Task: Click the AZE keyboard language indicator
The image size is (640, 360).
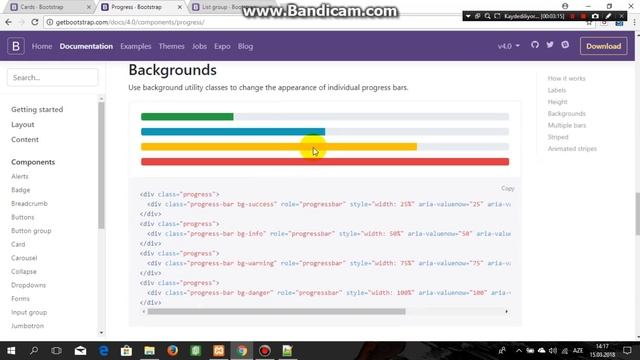Action: pos(578,351)
